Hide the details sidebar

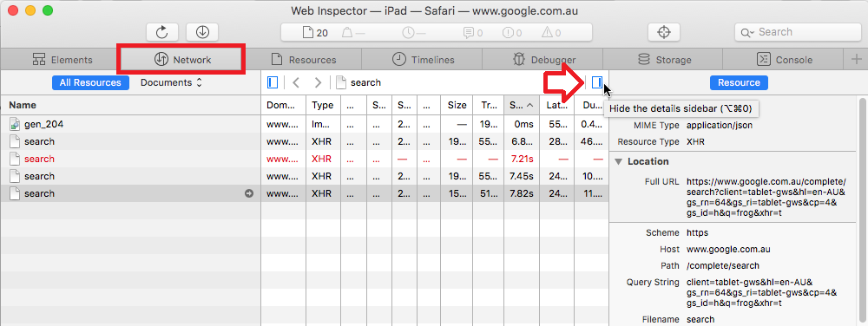point(597,83)
